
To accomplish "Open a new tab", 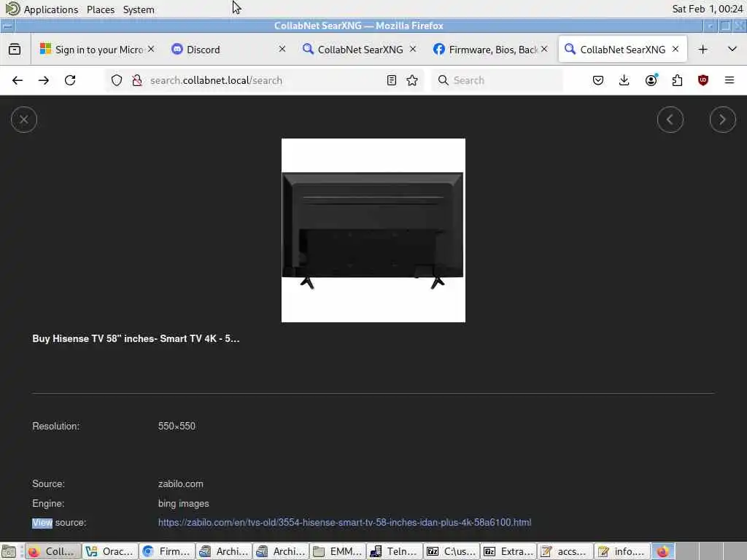I will point(703,49).
